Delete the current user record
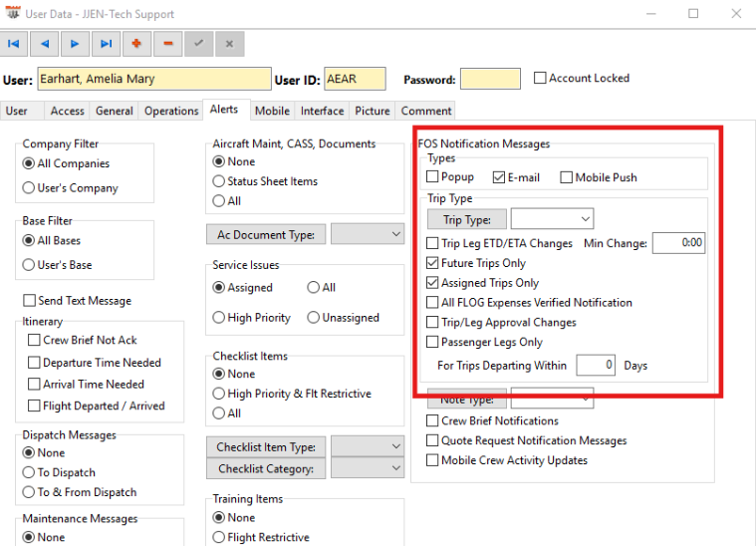The height and width of the screenshot is (546, 756). (167, 44)
